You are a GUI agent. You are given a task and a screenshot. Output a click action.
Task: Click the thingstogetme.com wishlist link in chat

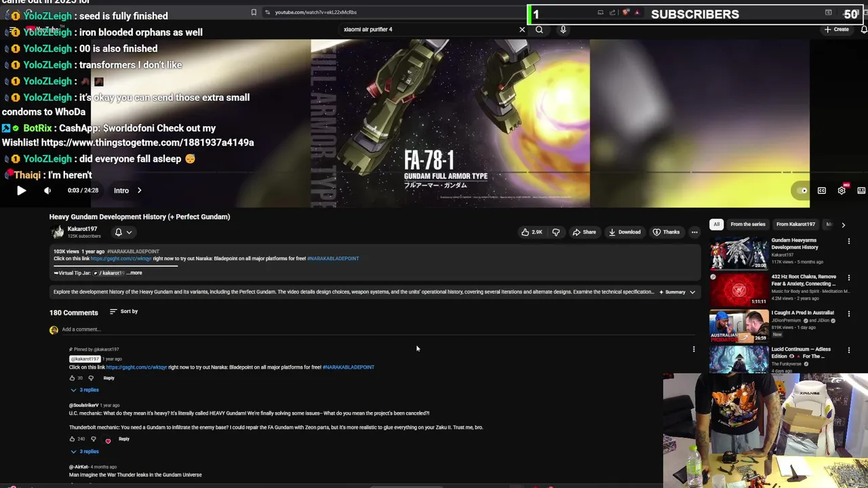pos(147,142)
